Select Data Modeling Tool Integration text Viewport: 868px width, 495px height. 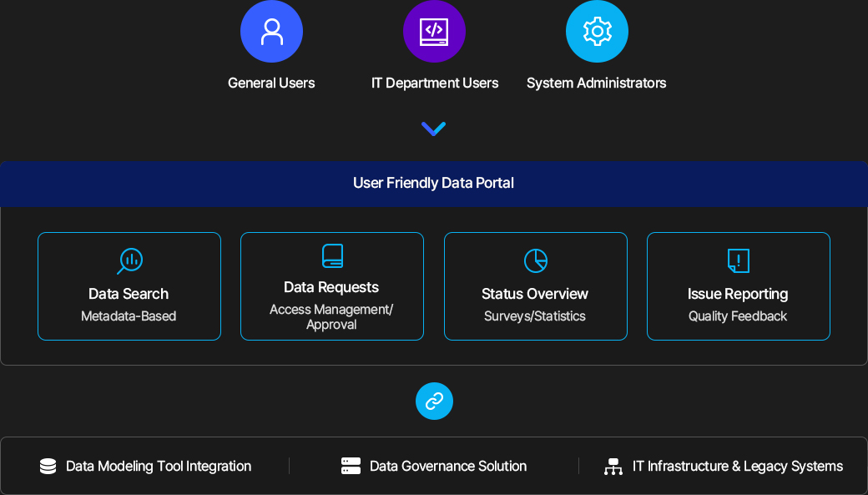159,467
